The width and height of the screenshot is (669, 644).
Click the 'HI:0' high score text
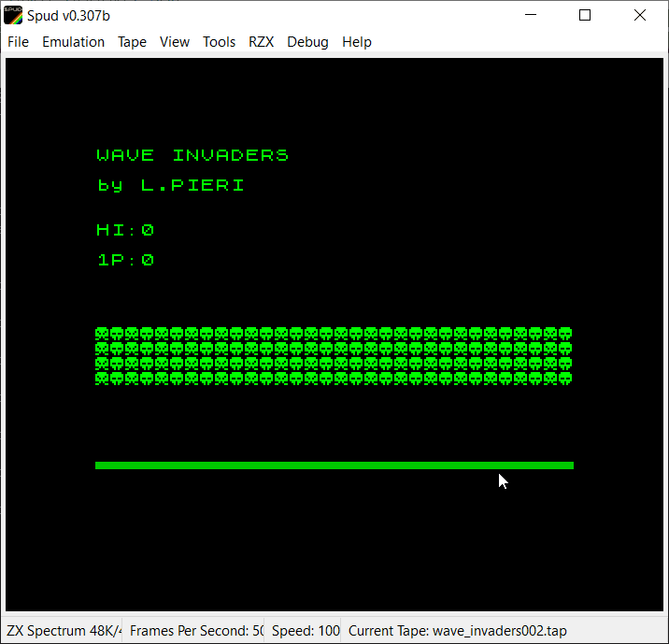[125, 230]
